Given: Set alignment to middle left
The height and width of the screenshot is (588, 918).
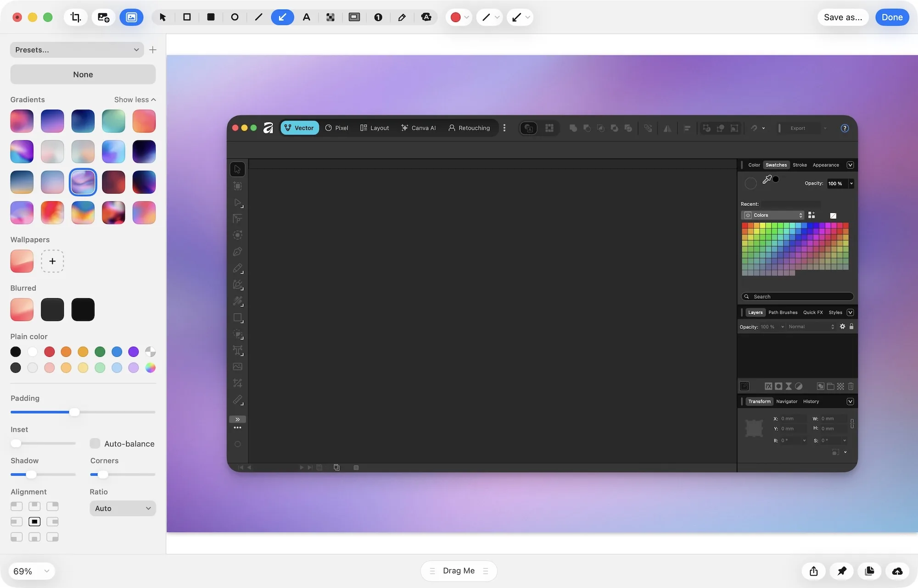Looking at the screenshot, I should tap(17, 521).
